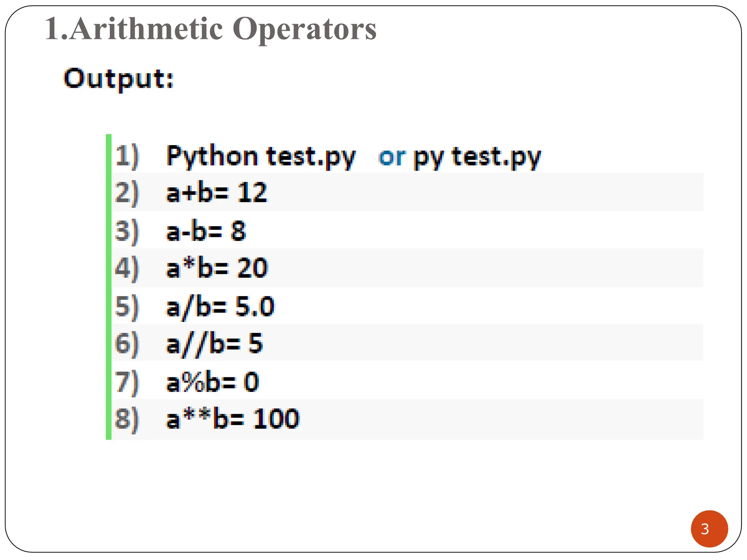Image resolution: width=747 pixels, height=560 pixels.
Task: Select the 'a**b= 100' output line
Action: (x=233, y=419)
